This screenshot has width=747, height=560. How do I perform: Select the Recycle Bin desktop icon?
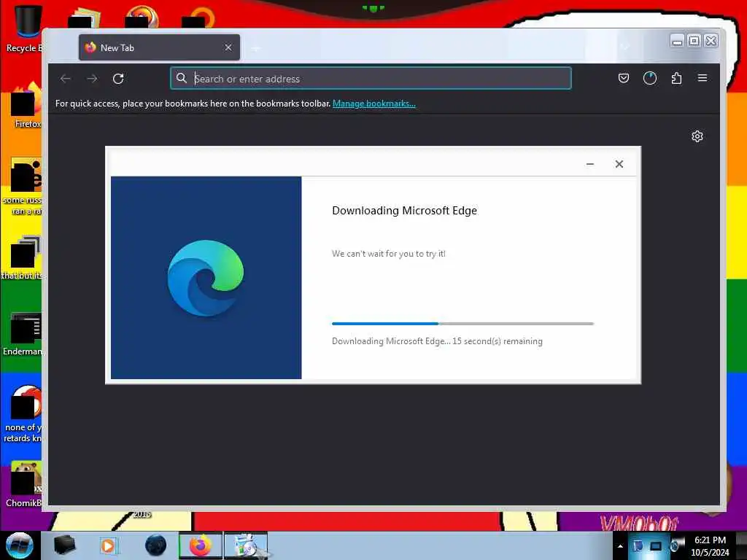point(25,28)
